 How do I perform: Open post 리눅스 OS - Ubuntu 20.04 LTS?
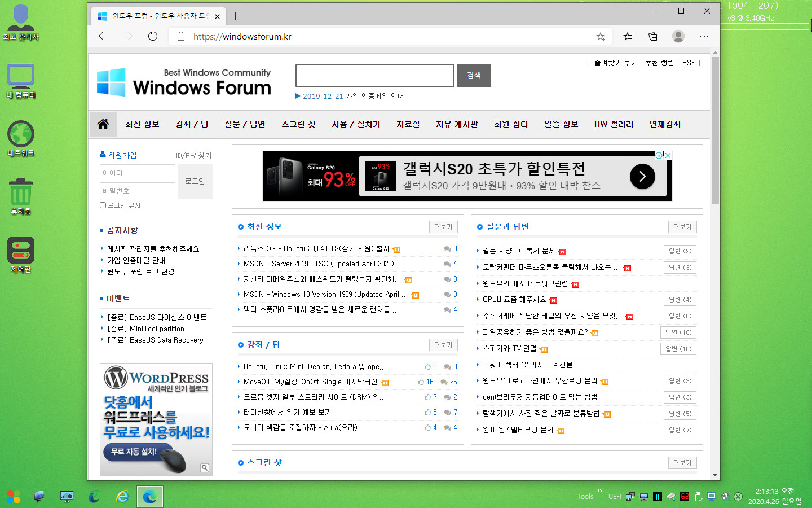pyautogui.click(x=316, y=248)
